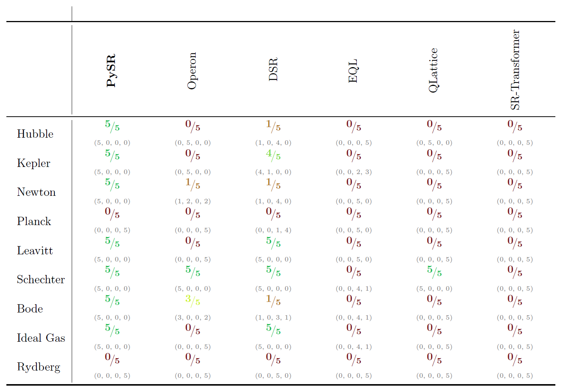Select the DSR column header
Viewport: 561px width, 392px height.
pyautogui.click(x=273, y=69)
